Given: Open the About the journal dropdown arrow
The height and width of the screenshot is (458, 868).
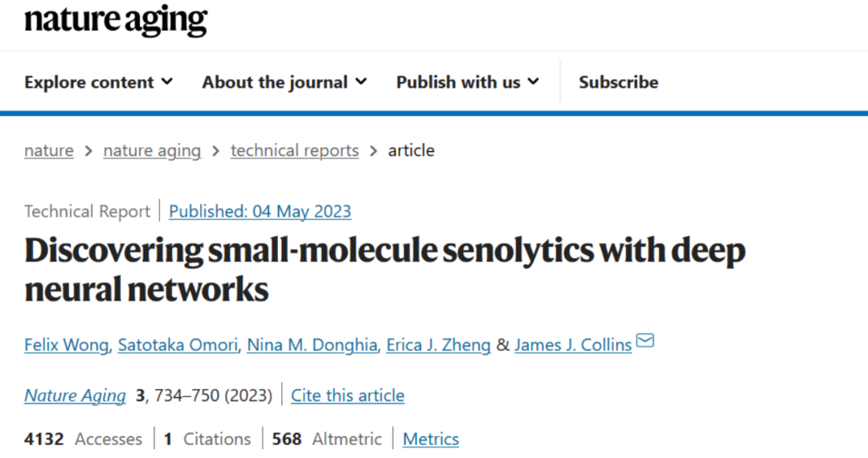Looking at the screenshot, I should pos(361,82).
